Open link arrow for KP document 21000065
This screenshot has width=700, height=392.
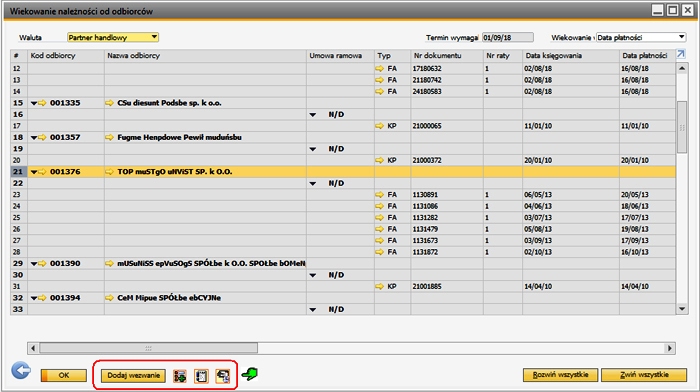[379, 126]
